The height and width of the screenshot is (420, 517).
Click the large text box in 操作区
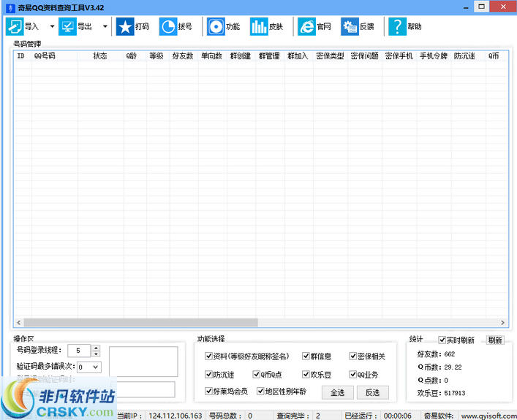(143, 362)
